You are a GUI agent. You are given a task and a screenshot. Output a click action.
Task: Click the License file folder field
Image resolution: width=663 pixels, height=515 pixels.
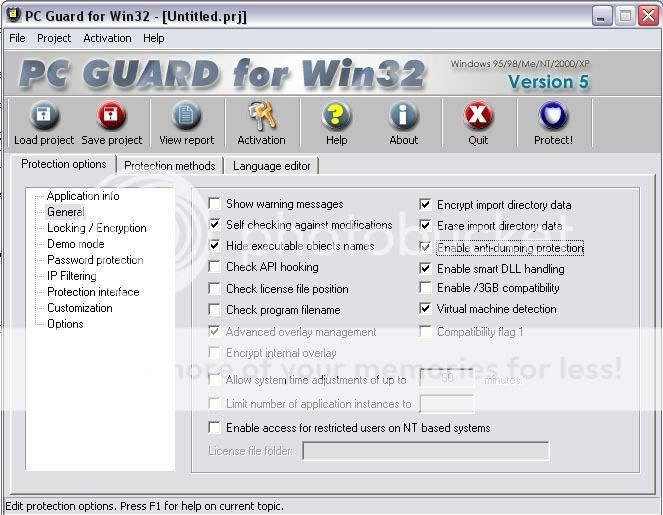[426, 451]
